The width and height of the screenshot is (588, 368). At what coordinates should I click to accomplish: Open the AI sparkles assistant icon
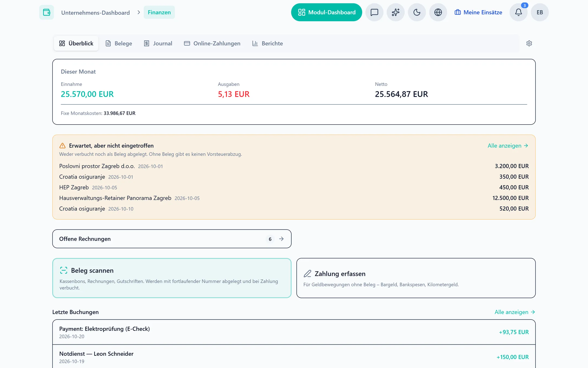[396, 12]
